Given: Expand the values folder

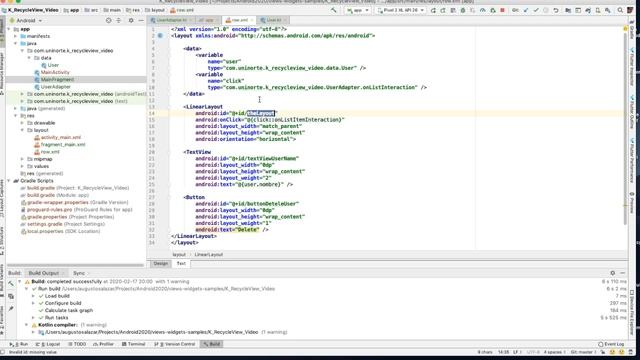Looking at the screenshot, I should [x=22, y=166].
